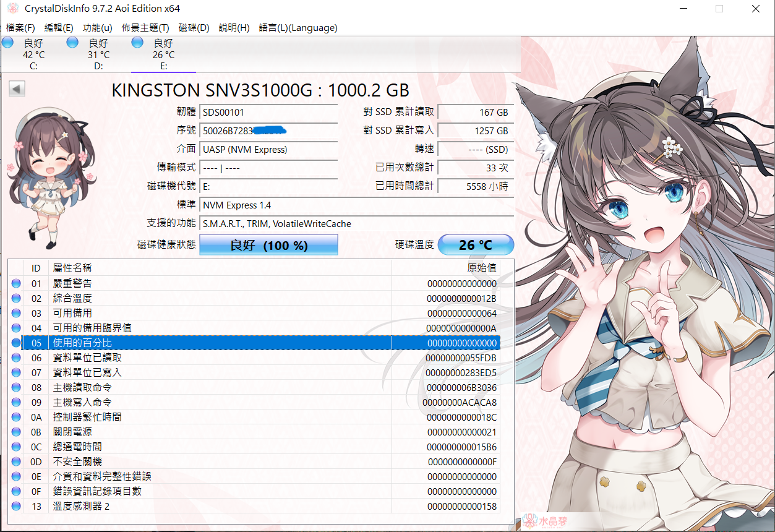
Task: Select the E: drive tab at 26 °C
Action: click(x=163, y=54)
